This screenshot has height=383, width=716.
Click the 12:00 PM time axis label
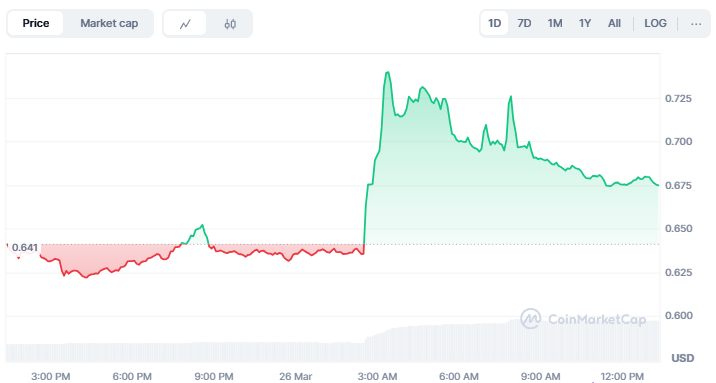[x=622, y=377]
